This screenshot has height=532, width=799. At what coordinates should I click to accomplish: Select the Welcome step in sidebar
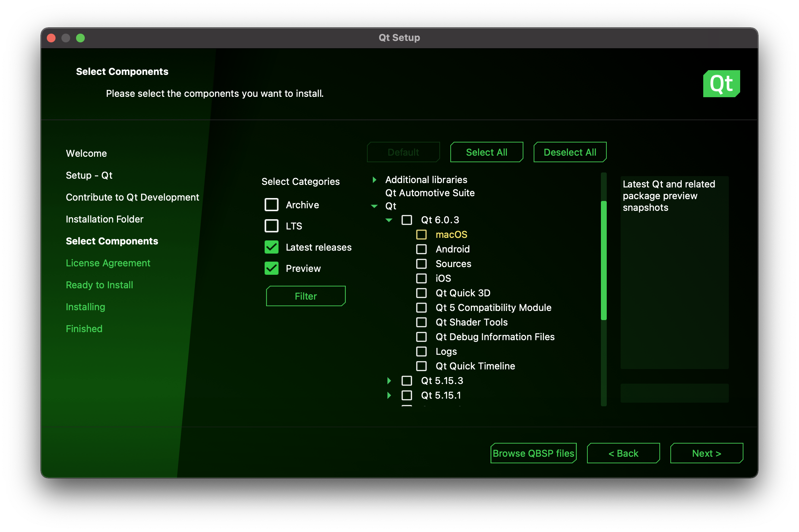point(86,153)
